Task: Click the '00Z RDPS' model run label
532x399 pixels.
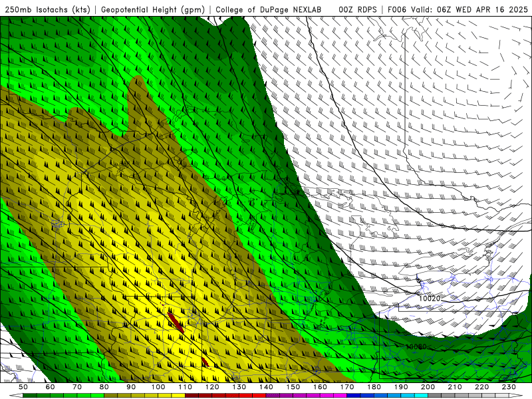Action: coord(358,9)
